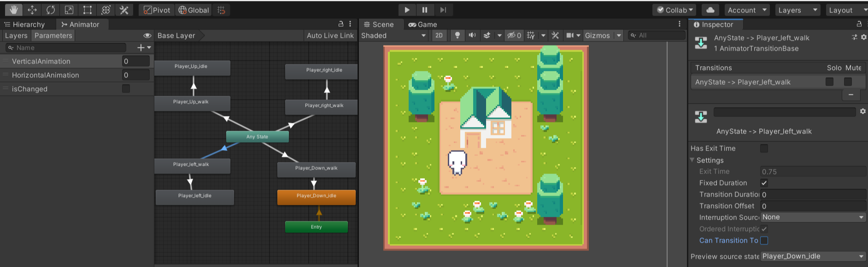Select the Player_Up_idle state node
The height and width of the screenshot is (267, 868).
192,68
